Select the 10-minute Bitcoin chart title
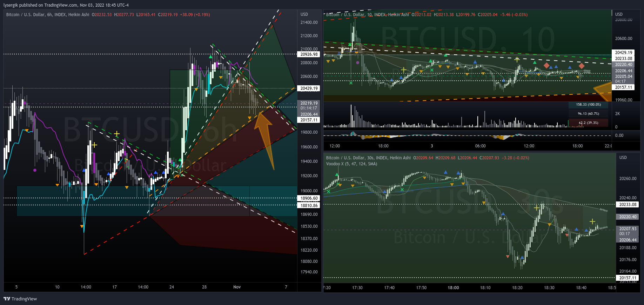The height and width of the screenshot is (305, 644). pos(368,15)
